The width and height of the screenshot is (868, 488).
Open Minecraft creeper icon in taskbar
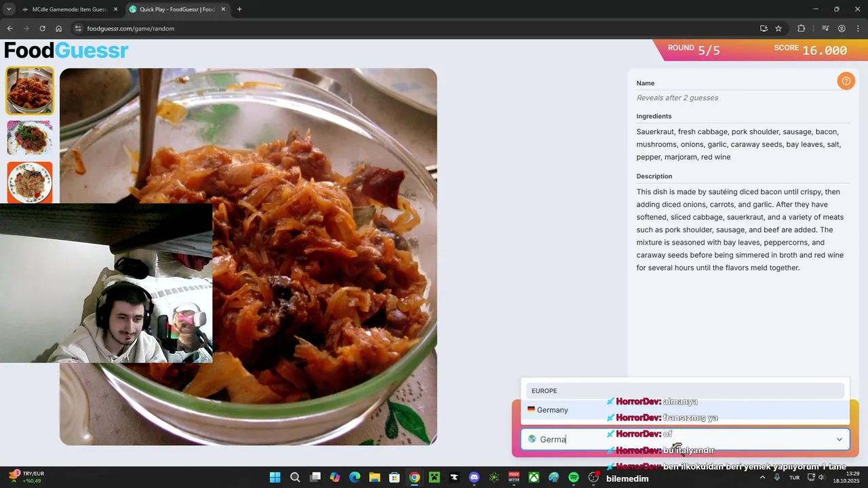(434, 477)
